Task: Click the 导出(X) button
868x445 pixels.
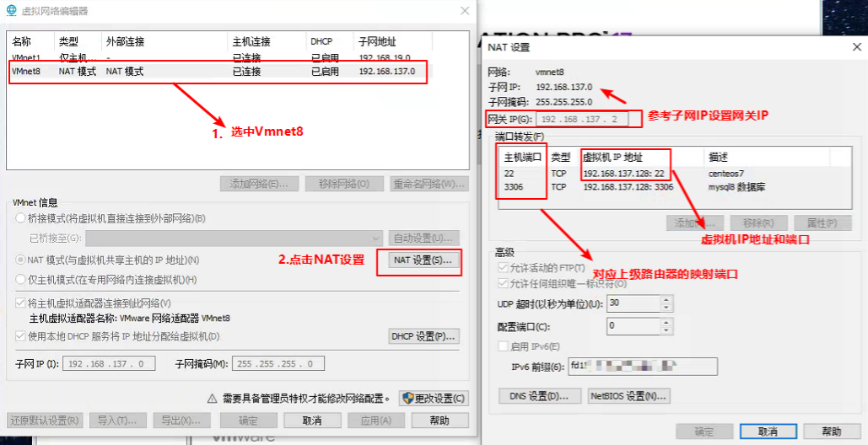Action: tap(181, 421)
